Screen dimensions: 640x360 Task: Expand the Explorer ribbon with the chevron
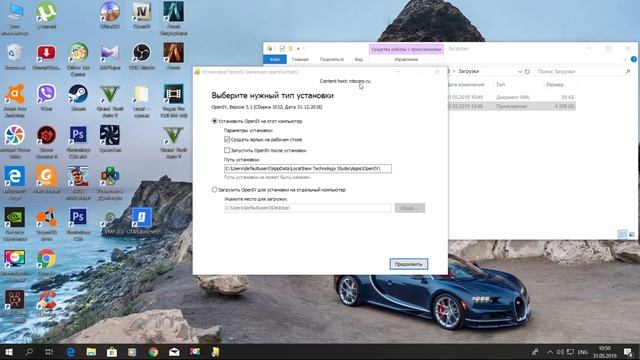point(625,60)
